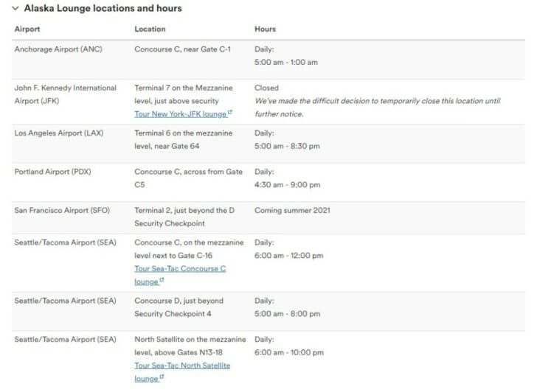The height and width of the screenshot is (392, 537).
Task: Select the Portland Airport (PDX) cell
Action: (x=56, y=172)
